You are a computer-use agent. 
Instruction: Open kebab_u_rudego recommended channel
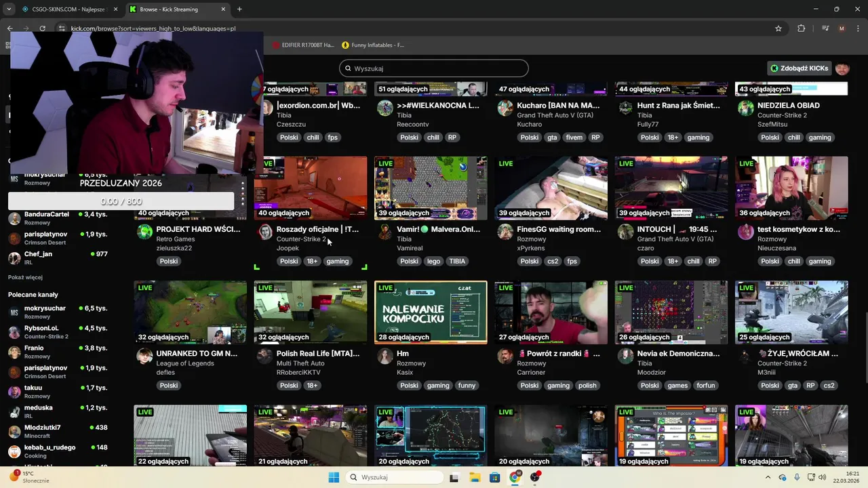click(59, 451)
